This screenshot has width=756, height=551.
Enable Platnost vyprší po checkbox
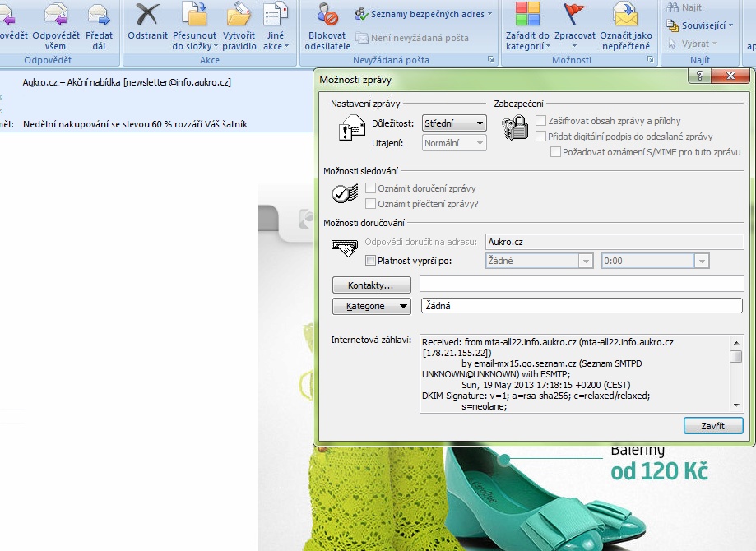(x=370, y=262)
